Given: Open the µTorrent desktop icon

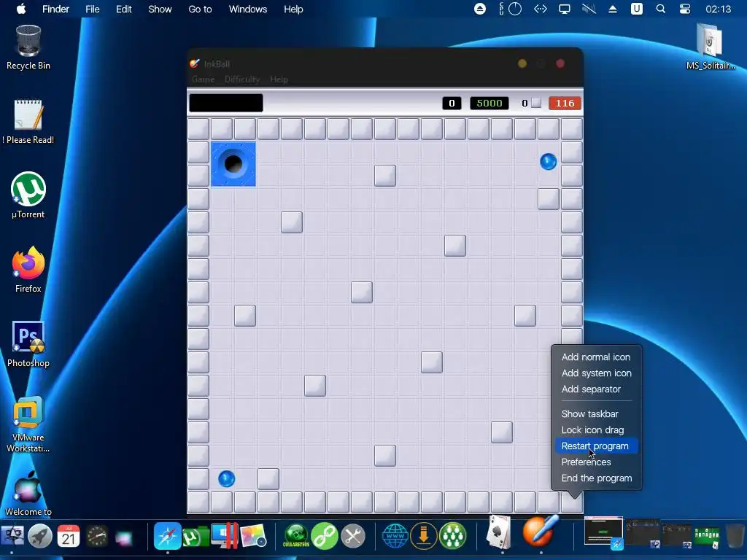Looking at the screenshot, I should 28,195.
